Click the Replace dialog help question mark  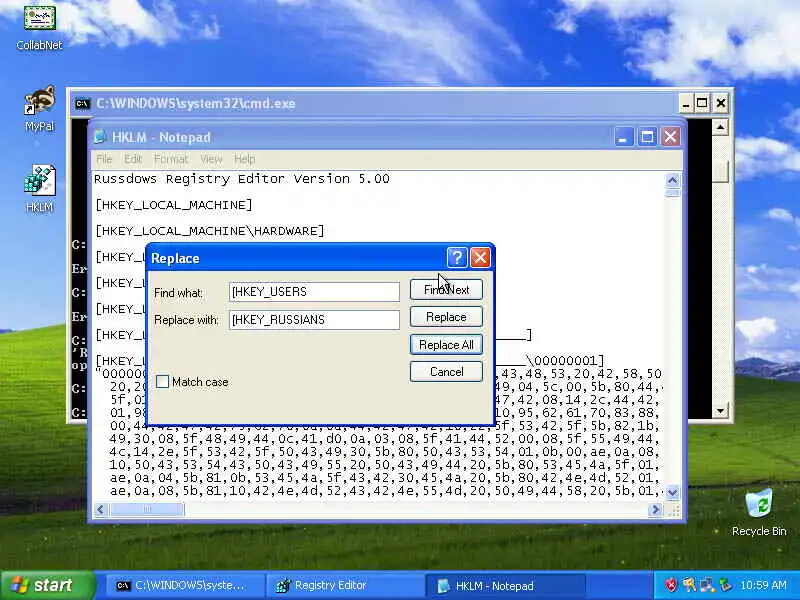click(x=457, y=258)
